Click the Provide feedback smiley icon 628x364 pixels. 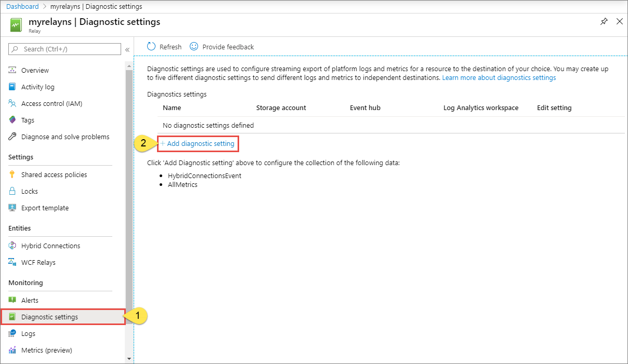(x=194, y=47)
